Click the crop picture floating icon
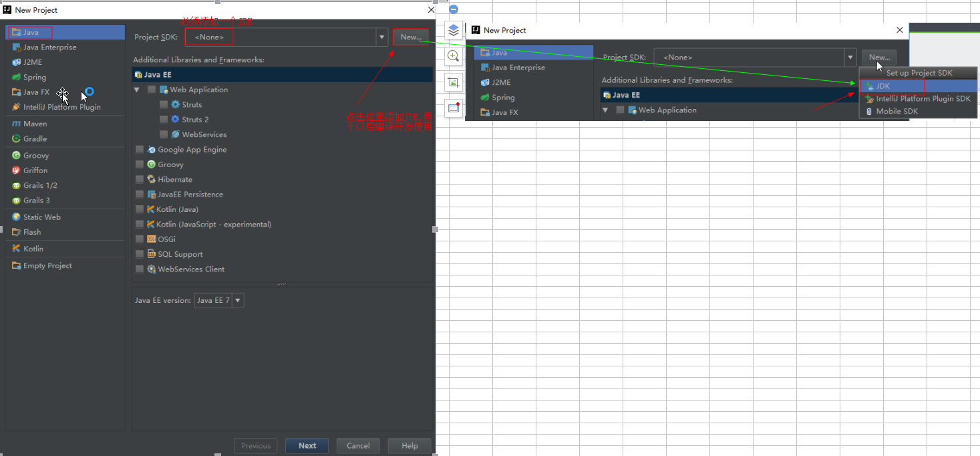 point(454,82)
